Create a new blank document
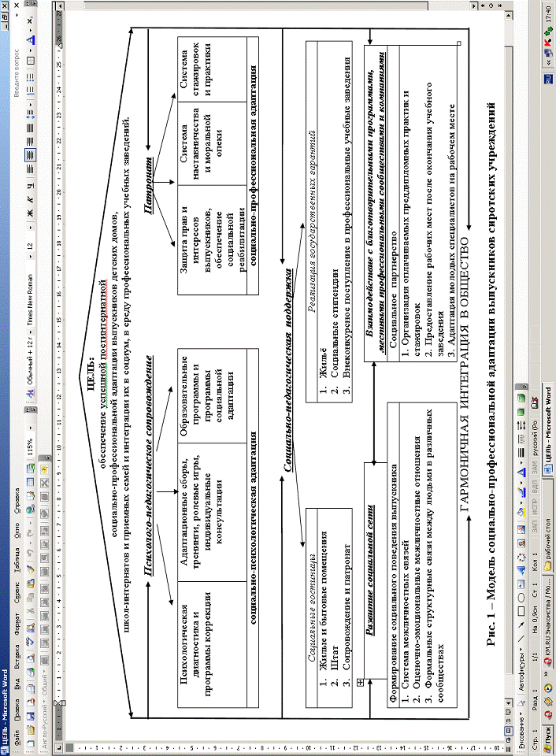Screen dimensions: 556x756 [x=31, y=743]
